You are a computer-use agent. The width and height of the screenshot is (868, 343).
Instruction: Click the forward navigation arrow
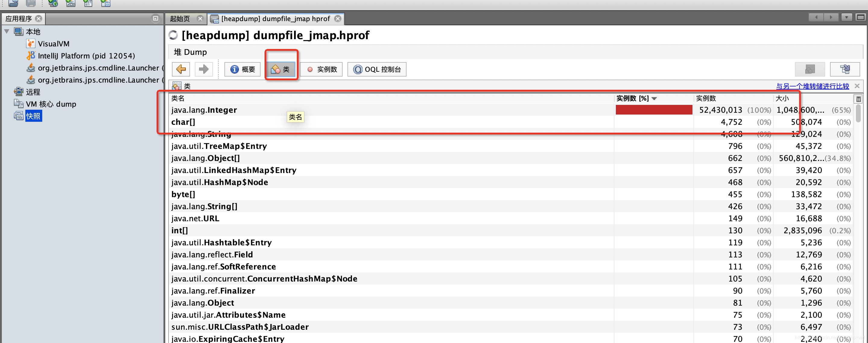(x=204, y=69)
